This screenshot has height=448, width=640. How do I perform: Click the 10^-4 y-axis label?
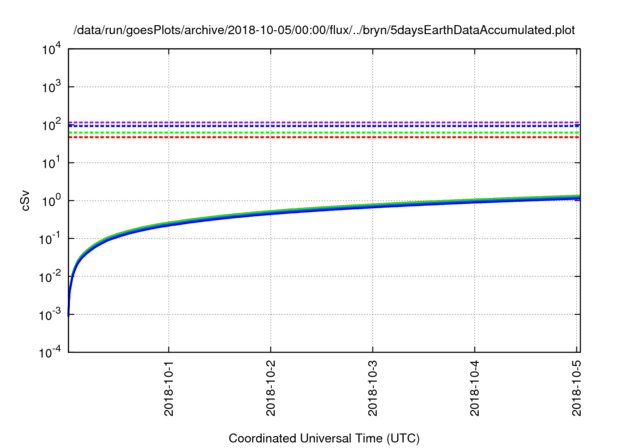click(50, 352)
